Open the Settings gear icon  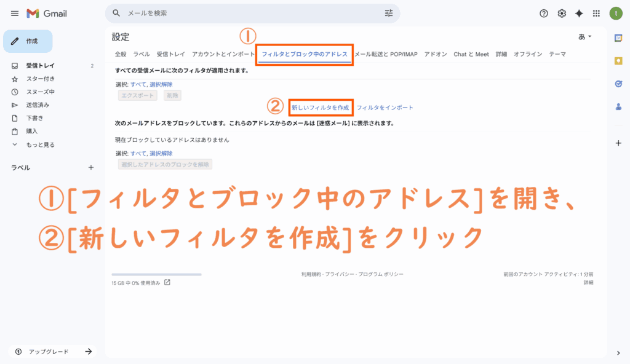coord(561,14)
